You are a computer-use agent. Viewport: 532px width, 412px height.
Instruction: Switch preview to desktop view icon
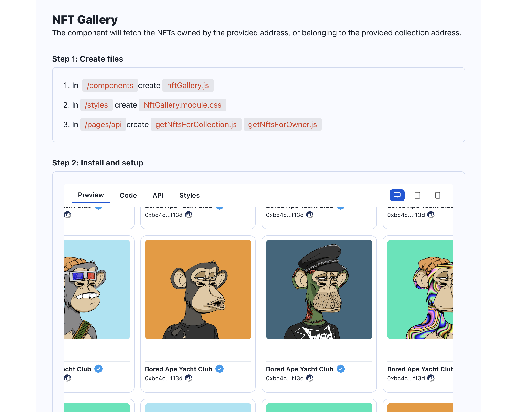(x=397, y=195)
